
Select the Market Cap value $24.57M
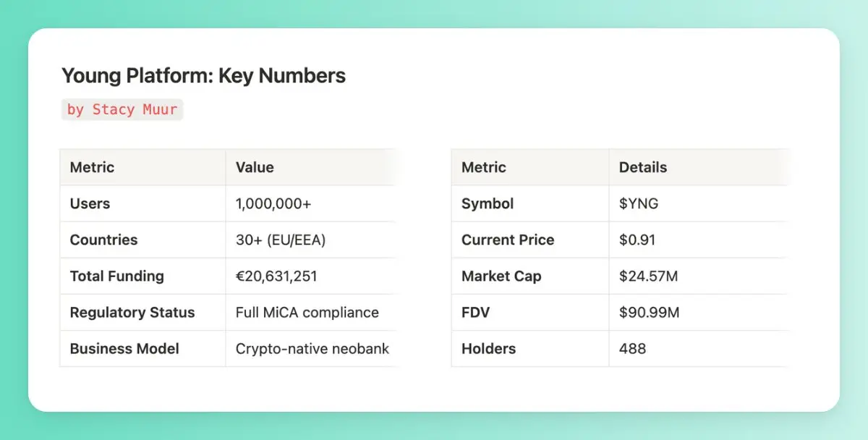click(x=649, y=276)
